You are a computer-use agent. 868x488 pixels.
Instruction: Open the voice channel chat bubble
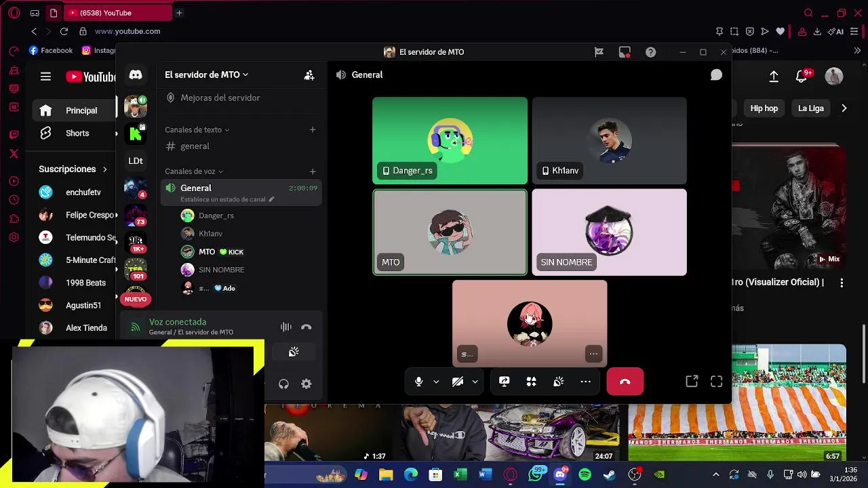[x=716, y=75]
